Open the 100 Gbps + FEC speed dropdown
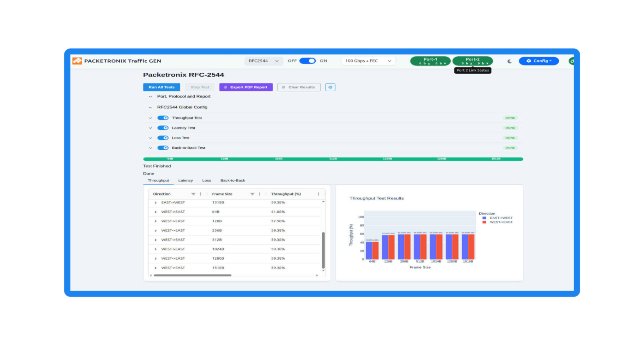 [x=368, y=61]
